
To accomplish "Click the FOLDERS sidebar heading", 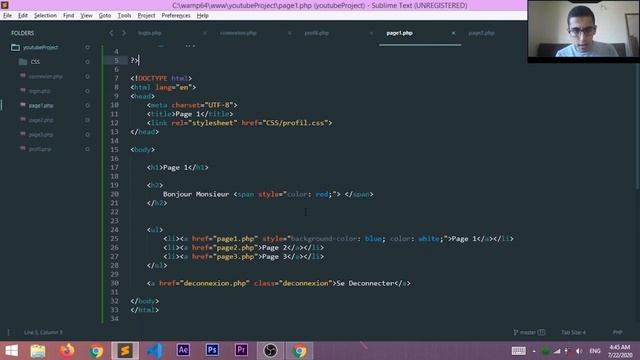I will [x=22, y=33].
